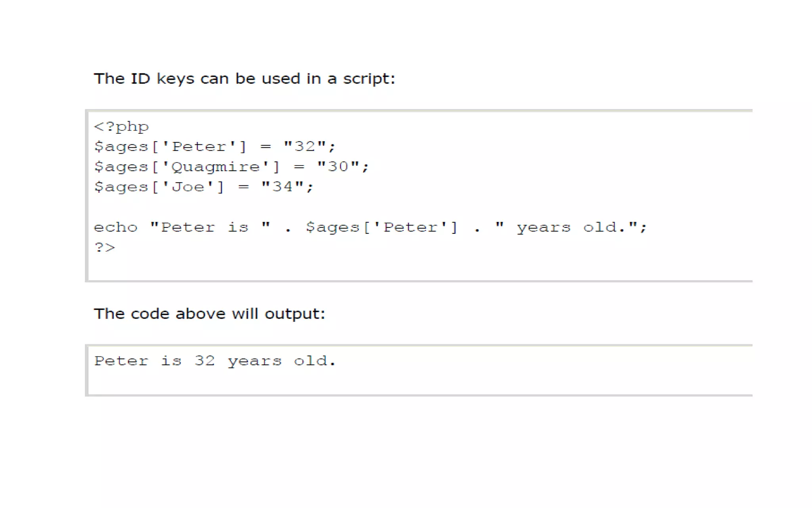Click the ?> closing PHP tag

105,248
